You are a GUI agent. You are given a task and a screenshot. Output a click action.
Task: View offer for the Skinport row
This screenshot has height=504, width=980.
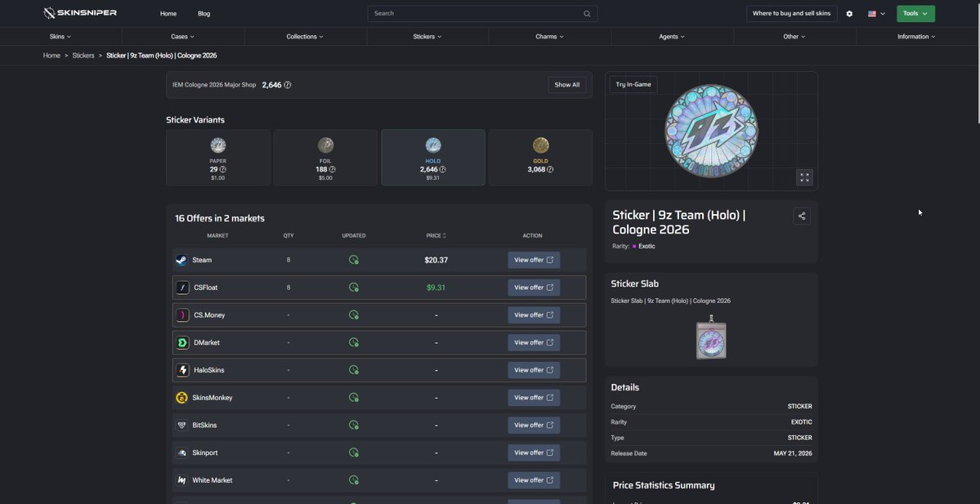coord(534,453)
